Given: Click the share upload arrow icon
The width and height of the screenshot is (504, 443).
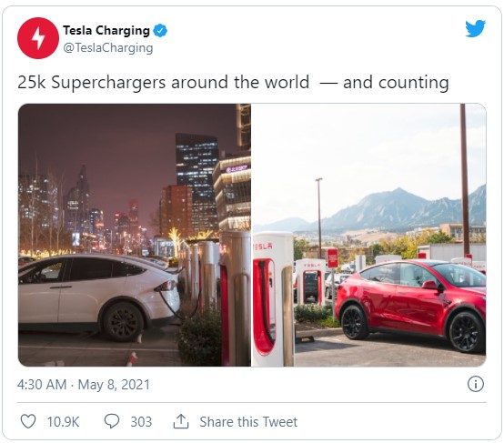Looking at the screenshot, I should pos(181,421).
